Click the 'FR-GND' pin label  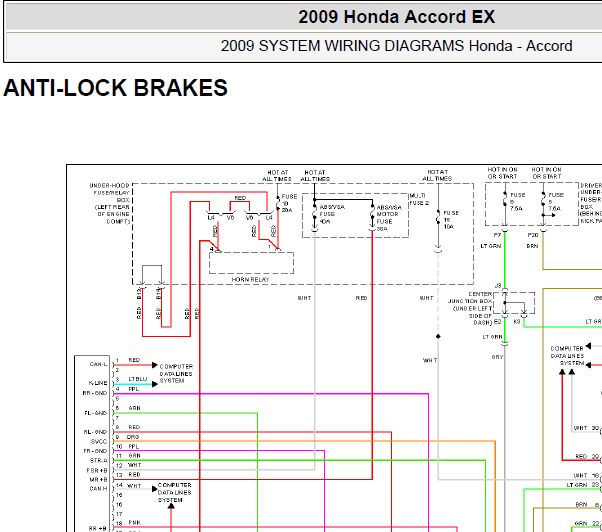coord(95,451)
